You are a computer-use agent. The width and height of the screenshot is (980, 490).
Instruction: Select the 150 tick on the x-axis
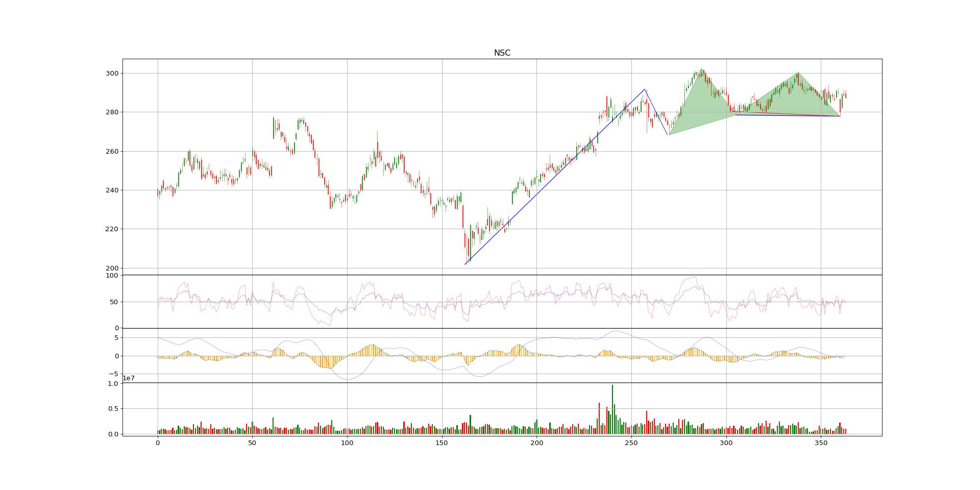click(442, 444)
